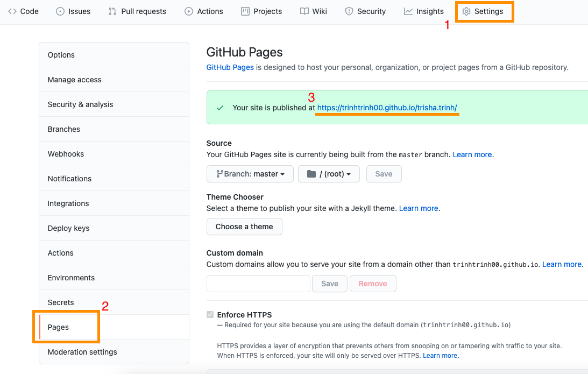Viewport: 588px width, 374px height.
Task: Select Moderation settings in the sidebar
Action: [114, 352]
